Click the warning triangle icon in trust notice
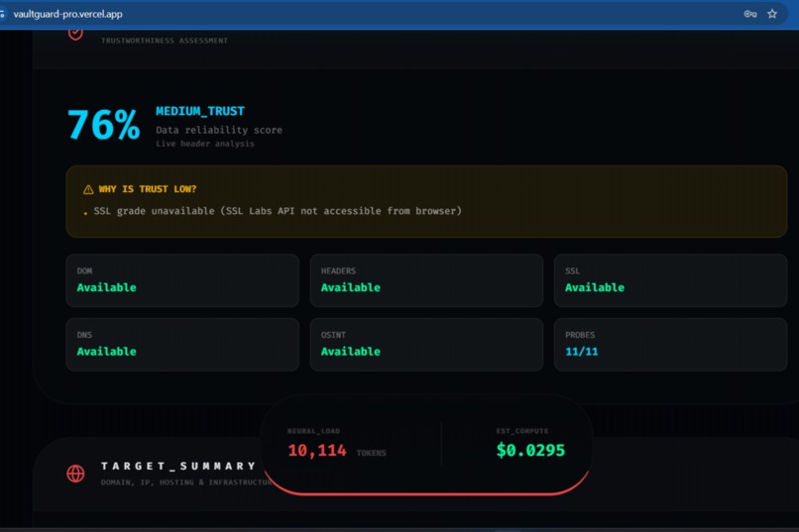 [88, 189]
